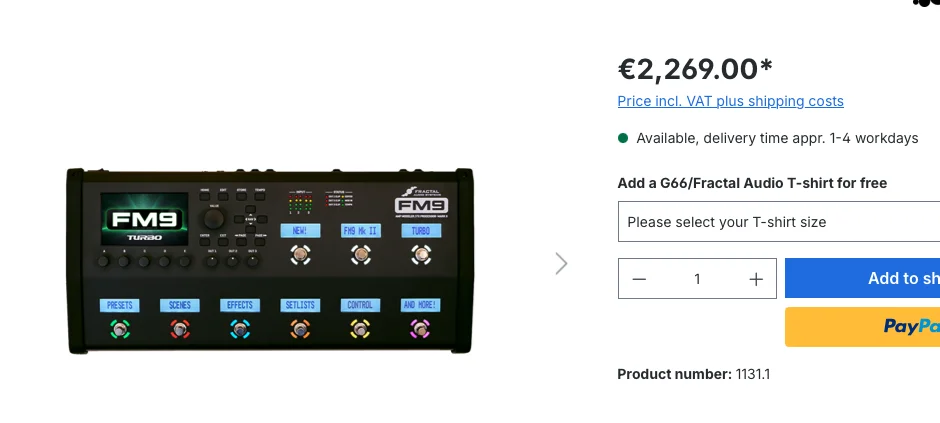This screenshot has height=423, width=940.
Task: Click the quantity field showing 1
Action: coord(697,279)
